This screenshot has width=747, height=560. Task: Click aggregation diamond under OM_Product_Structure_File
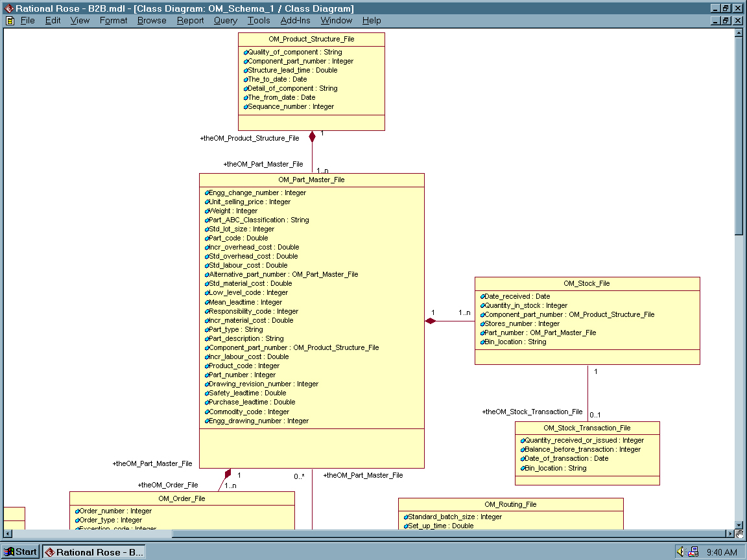pyautogui.click(x=312, y=137)
